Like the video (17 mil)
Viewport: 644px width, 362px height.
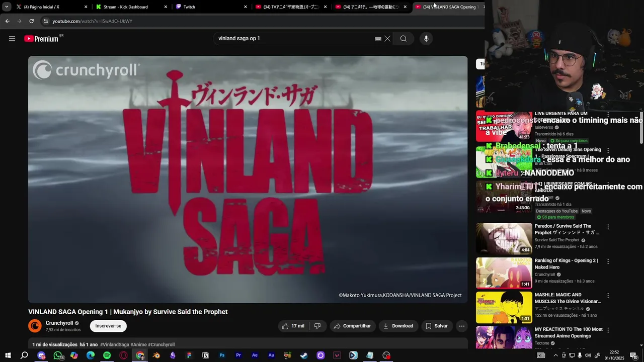tap(293, 326)
